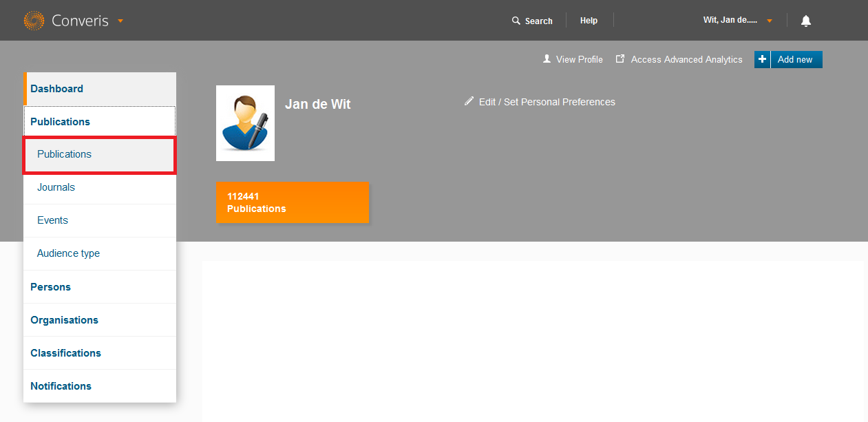Open Search in the top bar

(532, 21)
